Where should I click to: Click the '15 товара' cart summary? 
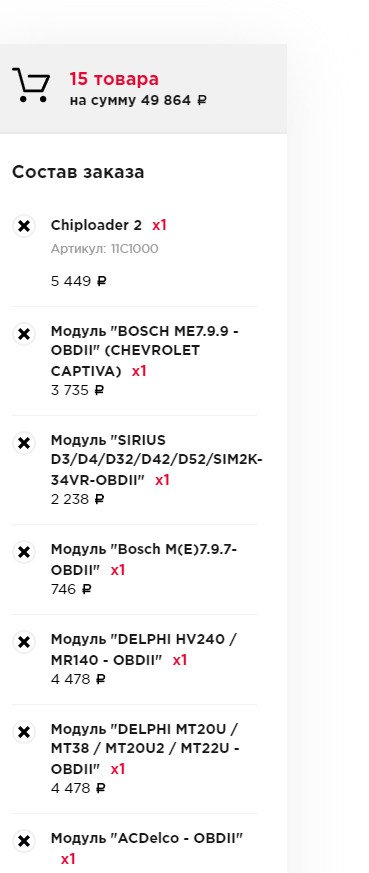tap(114, 79)
